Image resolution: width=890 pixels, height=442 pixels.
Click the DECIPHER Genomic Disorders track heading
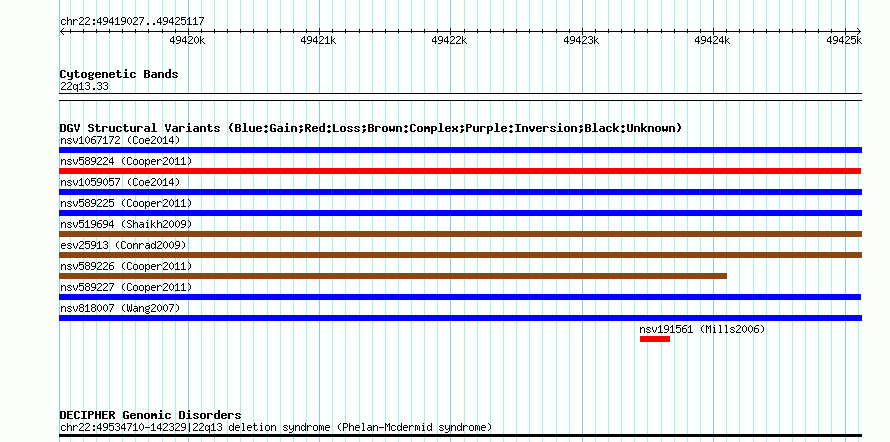[150, 415]
